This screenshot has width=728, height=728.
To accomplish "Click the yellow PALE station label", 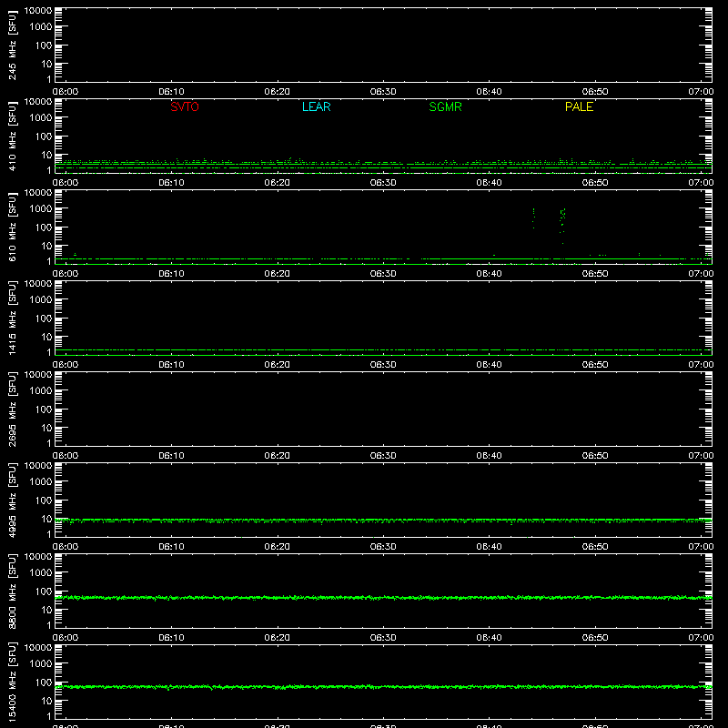I will click(x=579, y=106).
